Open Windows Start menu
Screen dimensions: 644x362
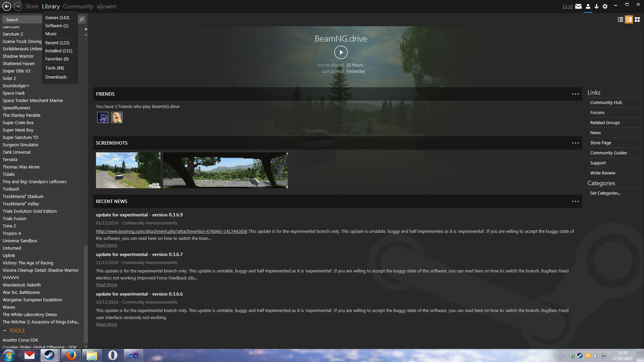[x=8, y=355]
